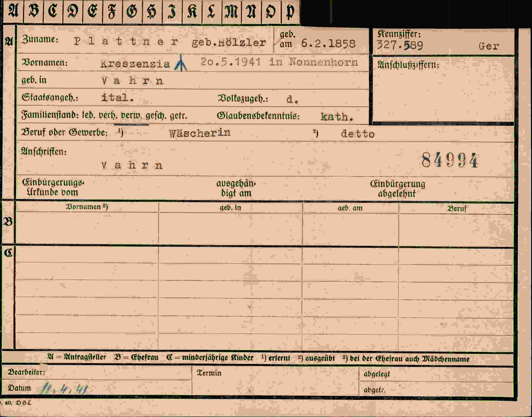Click 'ausgehändigt am' label
This screenshot has width=532, height=417.
pyautogui.click(x=236, y=188)
